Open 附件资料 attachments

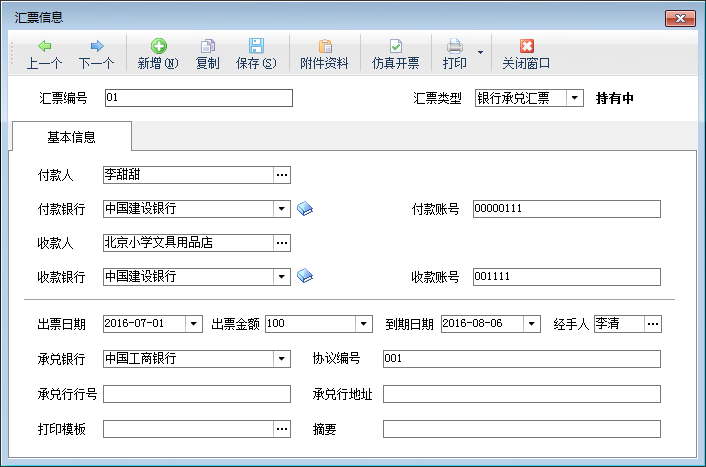(x=324, y=54)
